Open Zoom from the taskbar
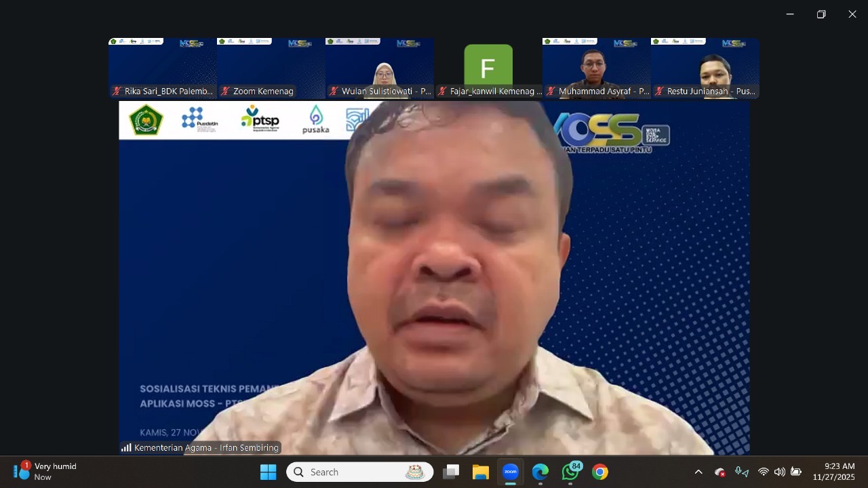This screenshot has width=868, height=488. (510, 472)
